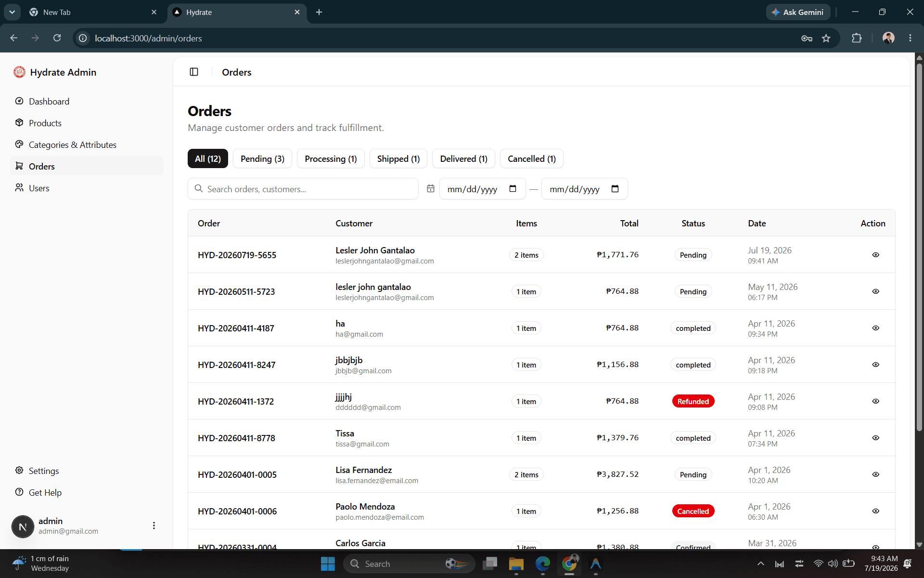Show hidden system tray icons
924x578 pixels.
point(760,564)
